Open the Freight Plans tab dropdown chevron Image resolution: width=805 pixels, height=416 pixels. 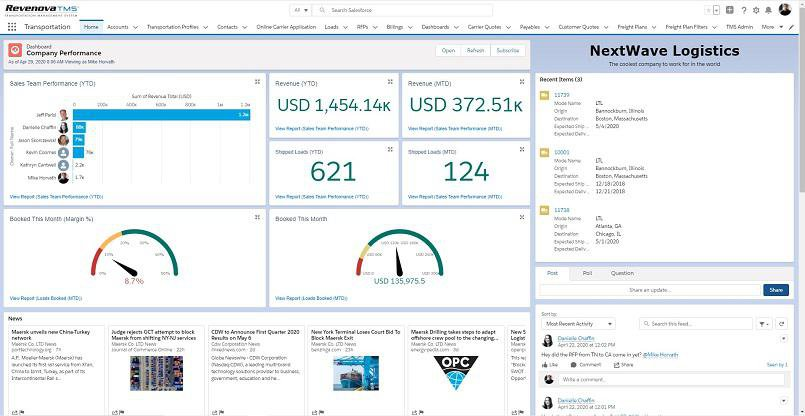[x=653, y=27]
